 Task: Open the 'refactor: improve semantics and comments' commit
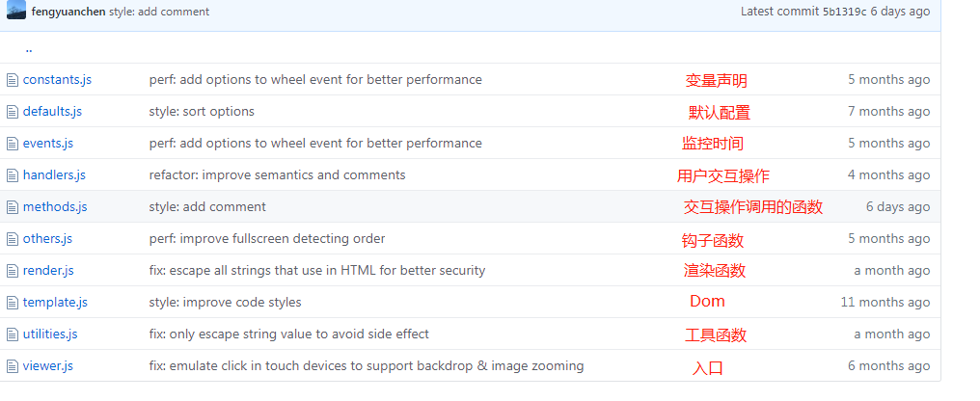coord(277,175)
